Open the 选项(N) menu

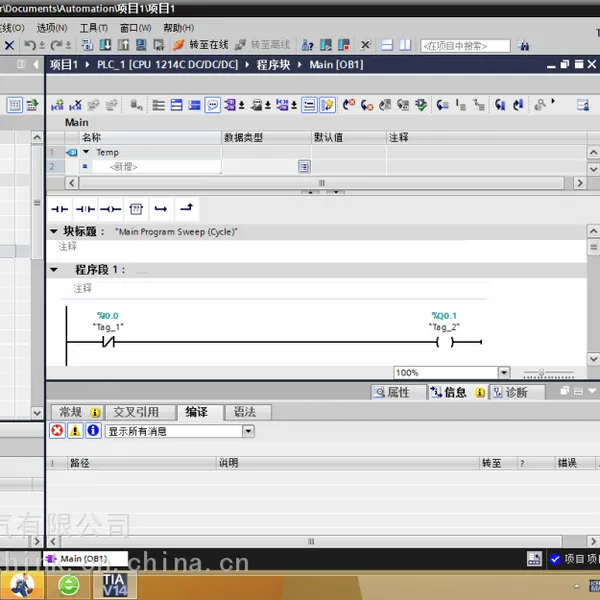(x=52, y=28)
